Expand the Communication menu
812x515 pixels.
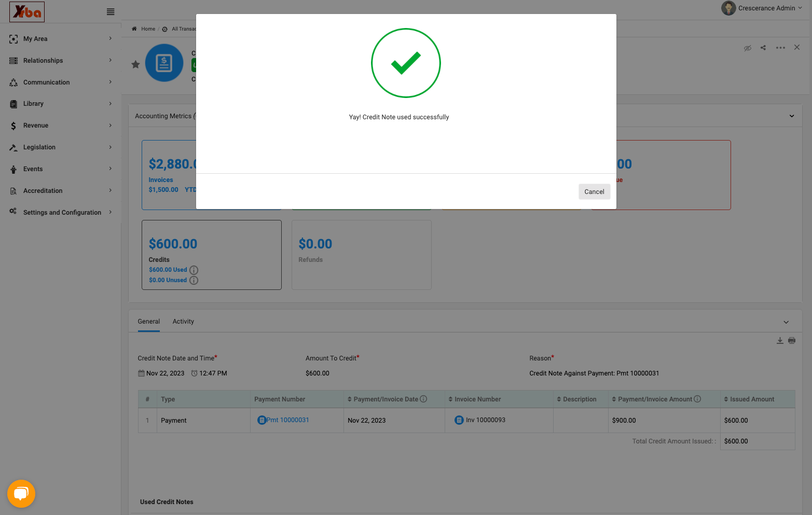click(x=61, y=82)
